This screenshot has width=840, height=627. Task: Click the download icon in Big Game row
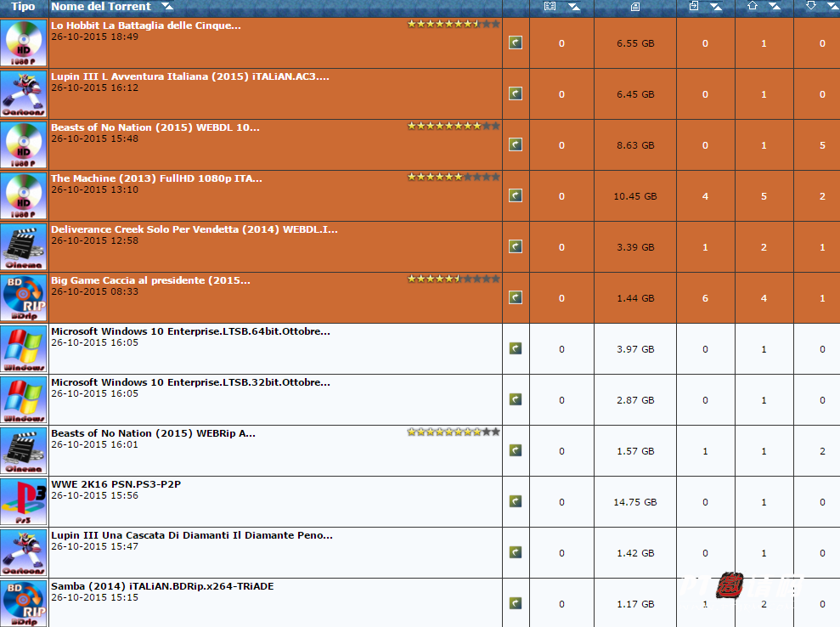pos(516,297)
